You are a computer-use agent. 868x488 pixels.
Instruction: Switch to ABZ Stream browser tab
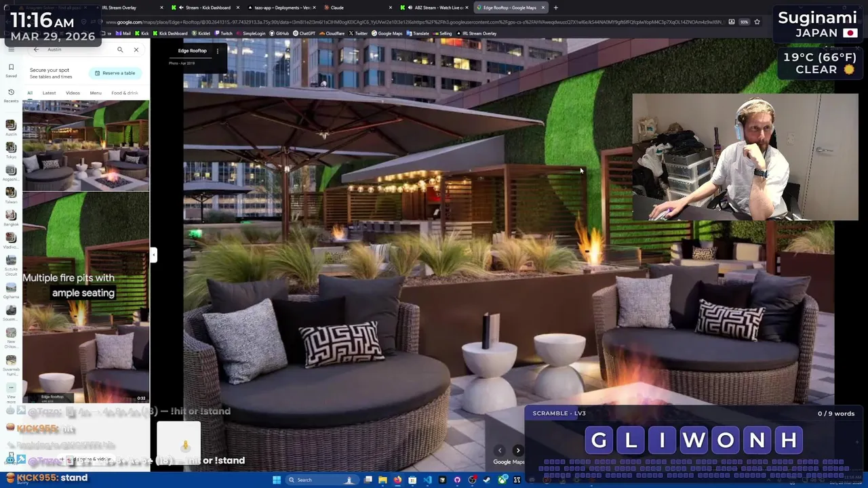(x=434, y=7)
